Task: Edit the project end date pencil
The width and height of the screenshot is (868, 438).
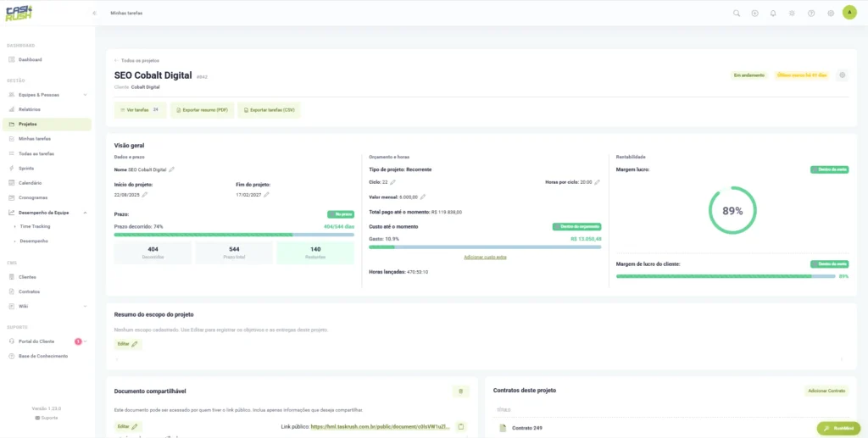Action: click(x=266, y=195)
